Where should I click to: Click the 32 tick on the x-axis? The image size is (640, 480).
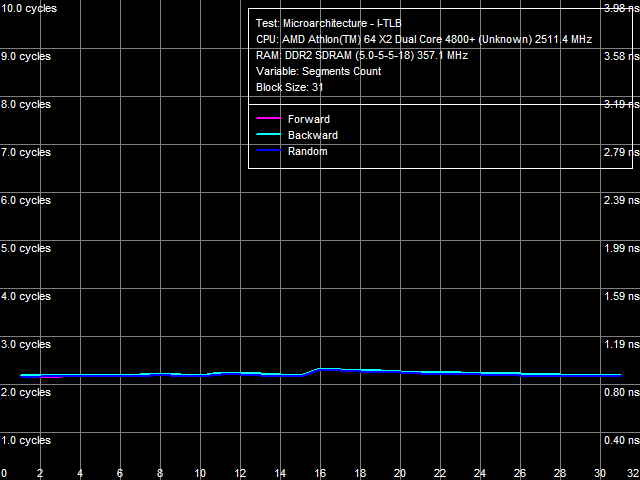point(630,473)
